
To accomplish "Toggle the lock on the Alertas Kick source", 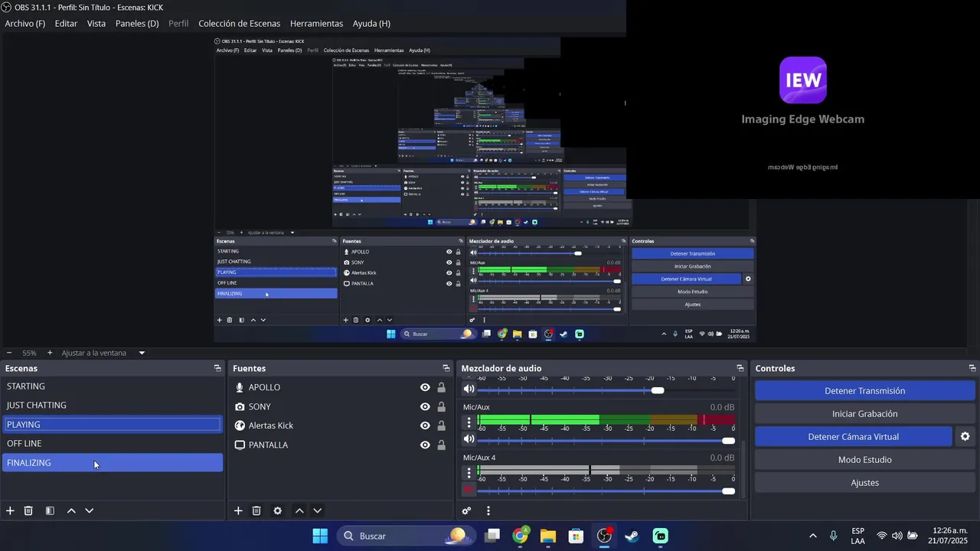I will [441, 425].
